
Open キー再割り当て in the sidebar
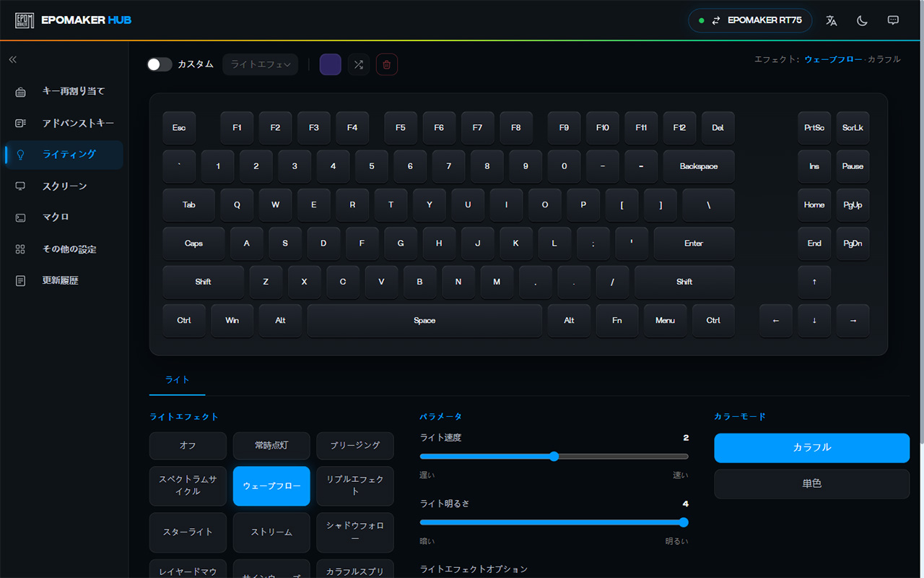point(64,92)
